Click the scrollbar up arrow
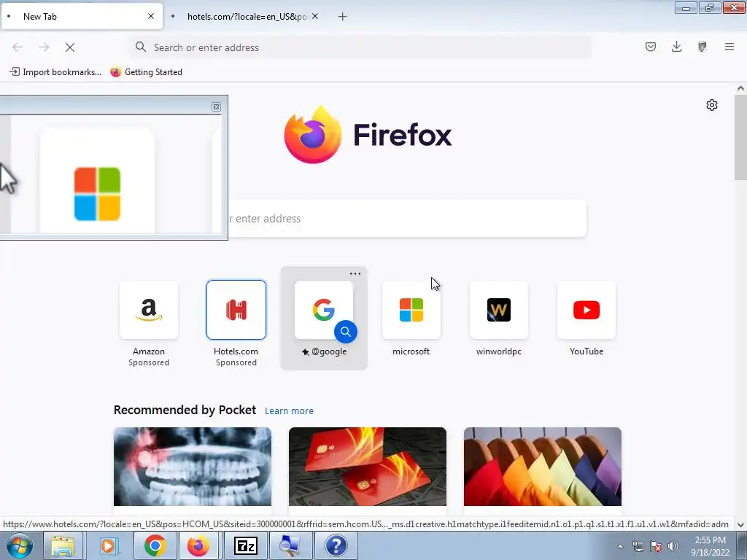Screen dimensions: 747x560 pos(740,88)
